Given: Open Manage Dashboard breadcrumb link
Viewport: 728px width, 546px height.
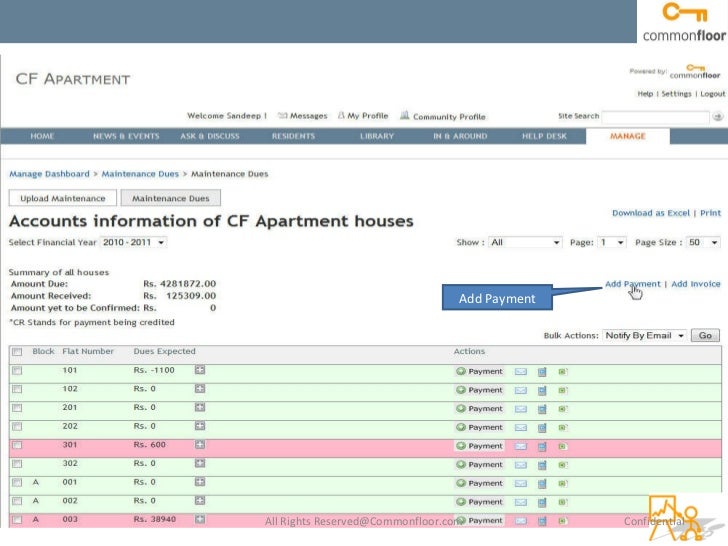Looking at the screenshot, I should [49, 174].
